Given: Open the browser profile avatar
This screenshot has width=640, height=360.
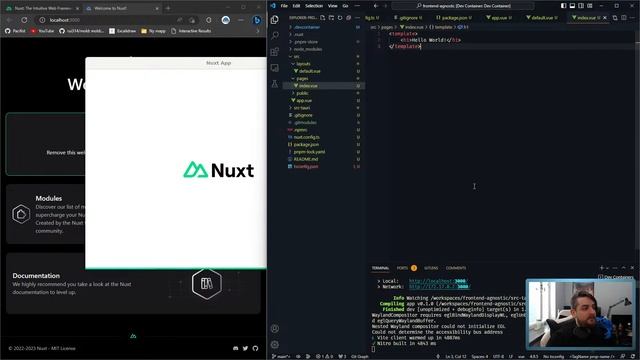Looking at the screenshot, I should (225, 20).
